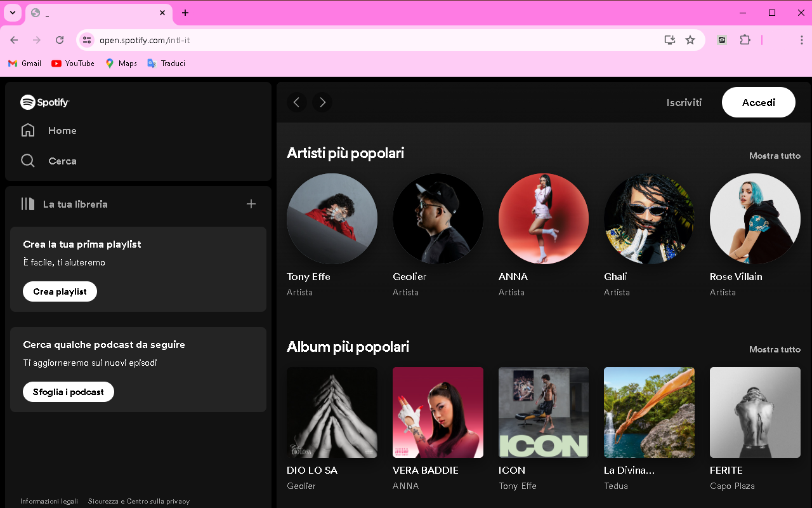Bookmark this page with the star icon
This screenshot has height=508, width=812.
690,40
